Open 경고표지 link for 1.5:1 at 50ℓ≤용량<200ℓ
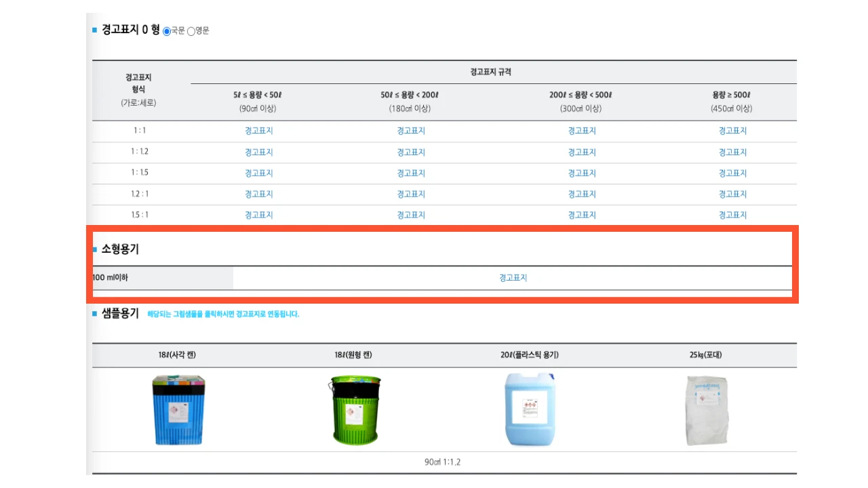Viewport: 868px width, 488px height. tap(411, 215)
